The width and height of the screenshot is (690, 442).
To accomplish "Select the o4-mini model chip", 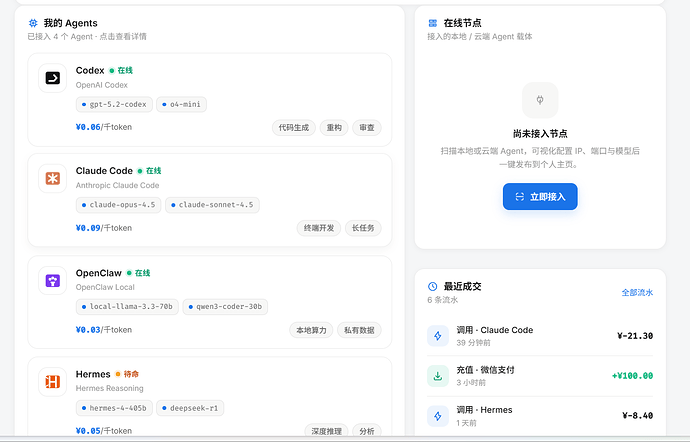I will (181, 104).
